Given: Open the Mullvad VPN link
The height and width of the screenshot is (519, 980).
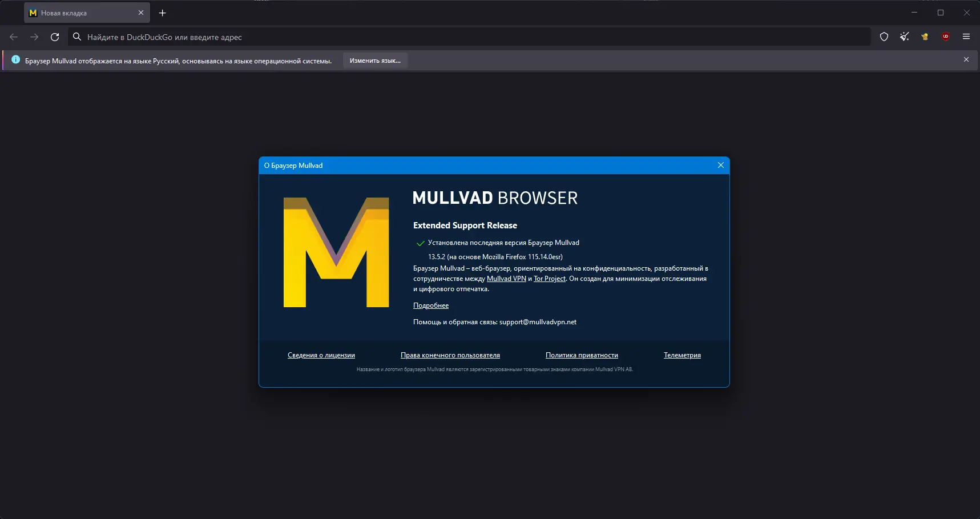Looking at the screenshot, I should (x=506, y=279).
